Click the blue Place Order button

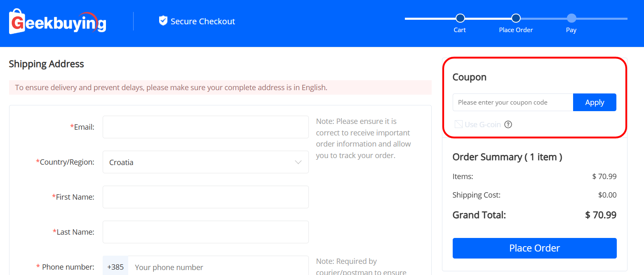534,248
